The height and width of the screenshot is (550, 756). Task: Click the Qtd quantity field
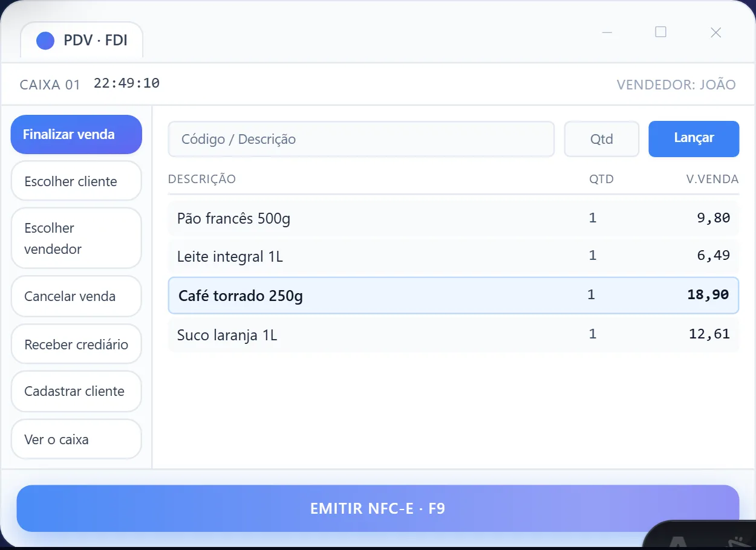tap(602, 139)
